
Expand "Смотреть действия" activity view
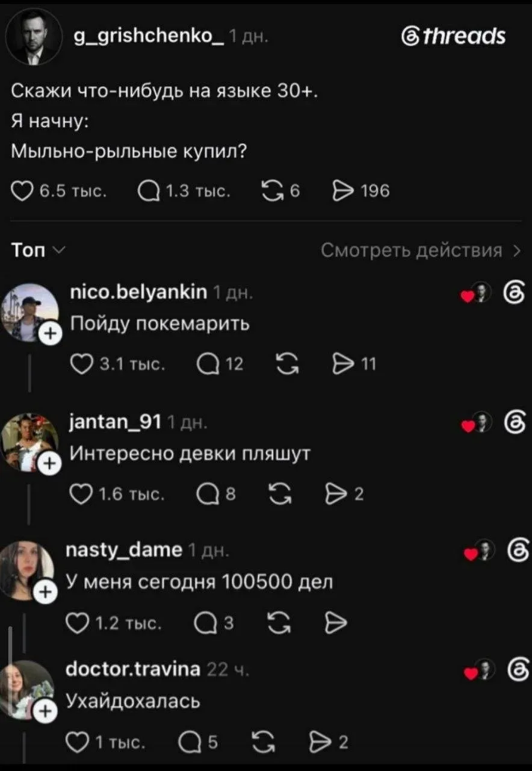click(420, 251)
